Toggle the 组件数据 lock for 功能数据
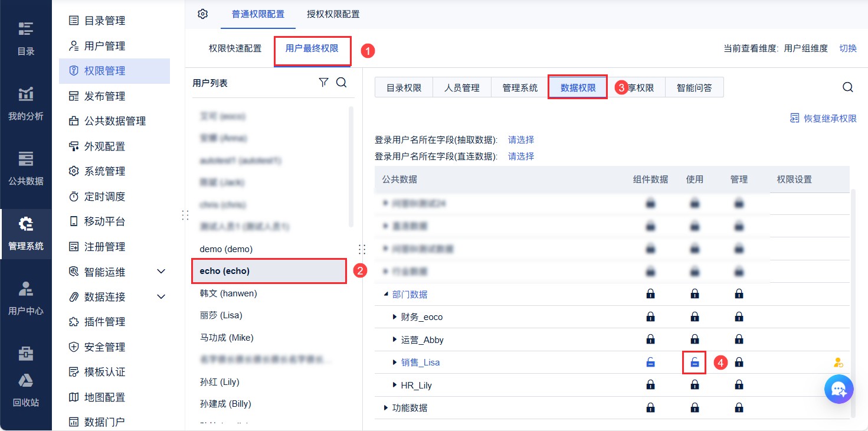 tap(650, 407)
